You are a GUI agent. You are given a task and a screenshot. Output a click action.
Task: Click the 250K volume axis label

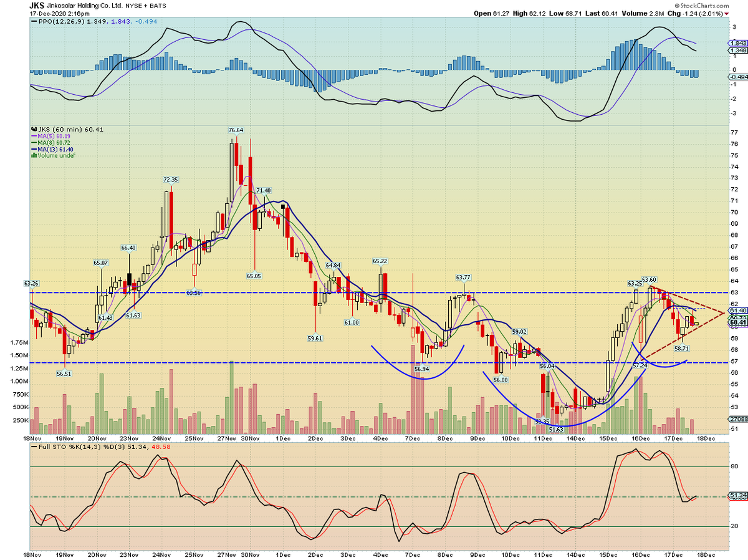click(x=21, y=420)
